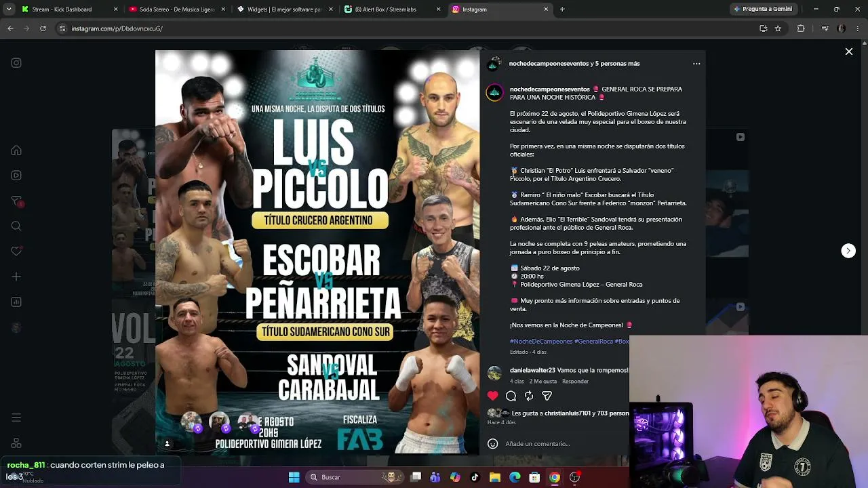View site information icon in address bar
Viewport: 868px width, 488px height.
pyautogui.click(x=62, y=28)
